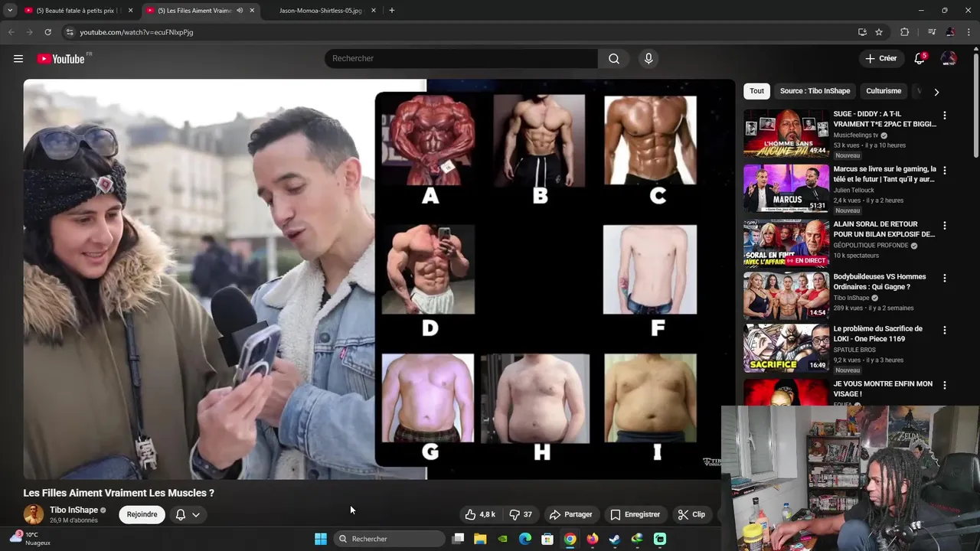
Task: Open the SPATULE BROS channel name
Action: coord(854,350)
